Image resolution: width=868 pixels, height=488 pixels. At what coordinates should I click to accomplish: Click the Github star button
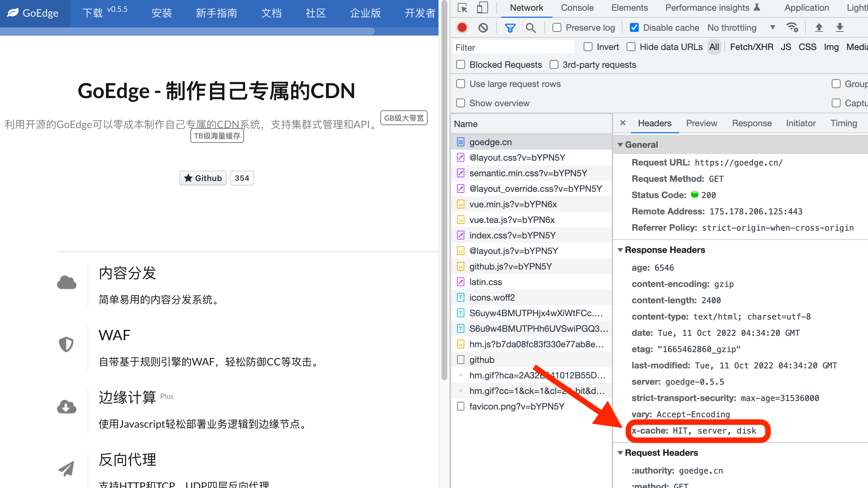coord(203,178)
